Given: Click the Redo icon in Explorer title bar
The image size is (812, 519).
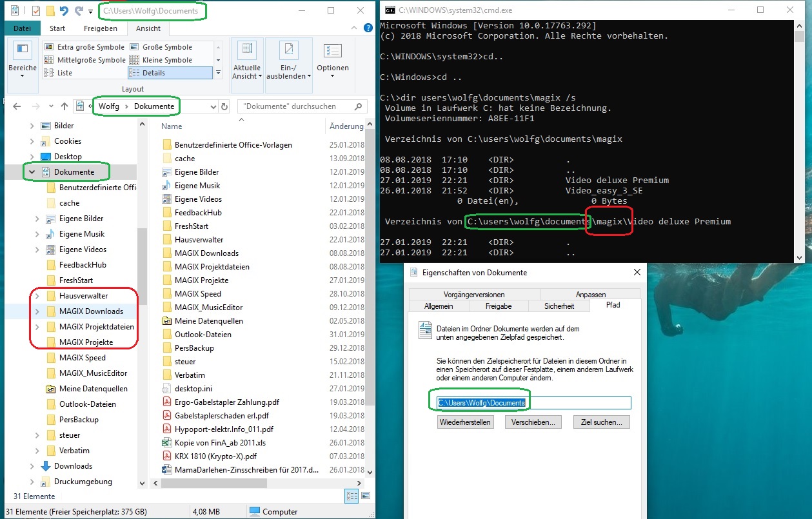Looking at the screenshot, I should pyautogui.click(x=79, y=10).
